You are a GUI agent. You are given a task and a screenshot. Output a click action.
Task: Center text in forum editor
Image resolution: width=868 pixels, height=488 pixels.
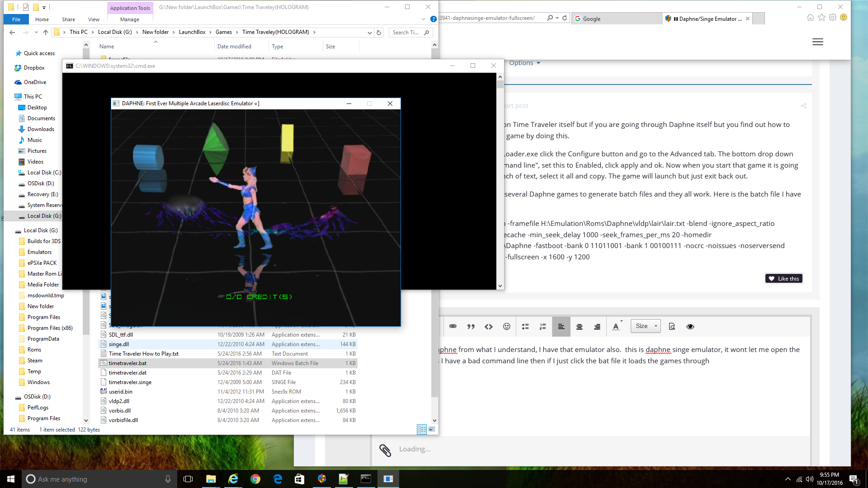tap(579, 326)
